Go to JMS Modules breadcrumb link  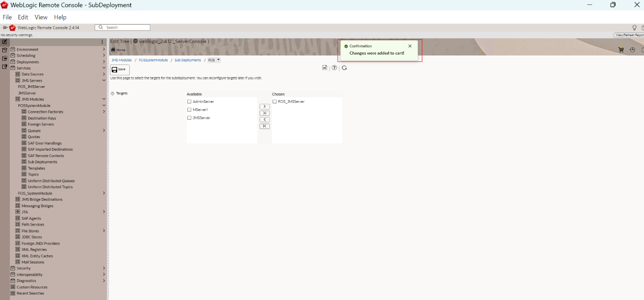[122, 60]
